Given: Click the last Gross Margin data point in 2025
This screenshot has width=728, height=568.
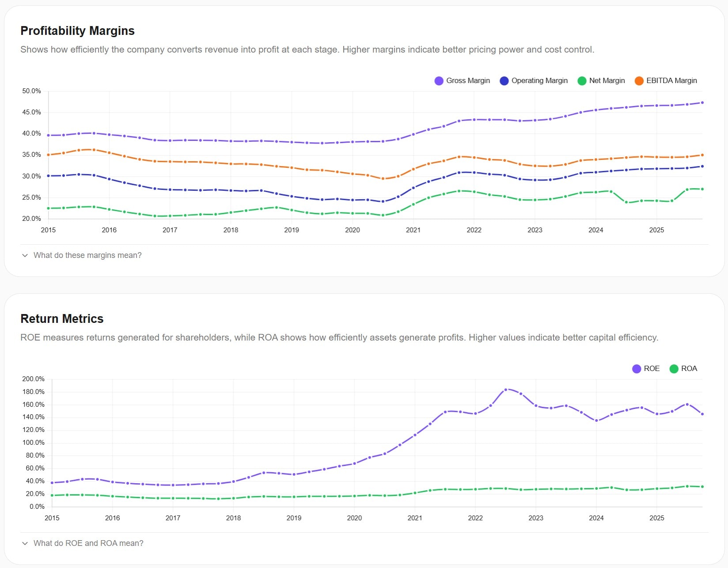Looking at the screenshot, I should 701,102.
